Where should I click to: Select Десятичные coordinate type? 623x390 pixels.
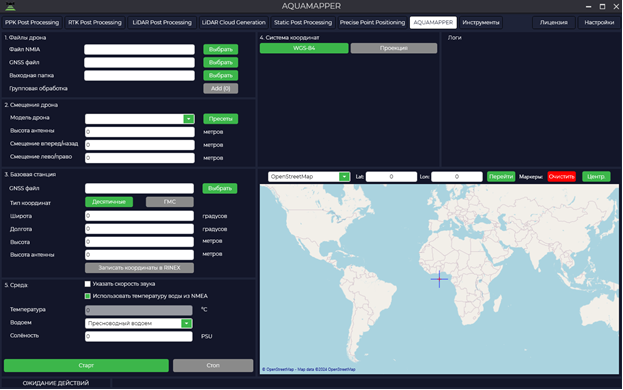tap(109, 202)
